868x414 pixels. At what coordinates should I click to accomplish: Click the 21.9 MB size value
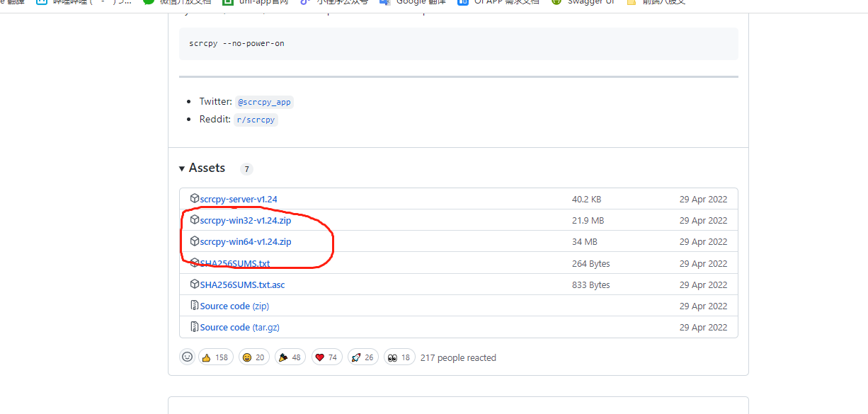588,220
